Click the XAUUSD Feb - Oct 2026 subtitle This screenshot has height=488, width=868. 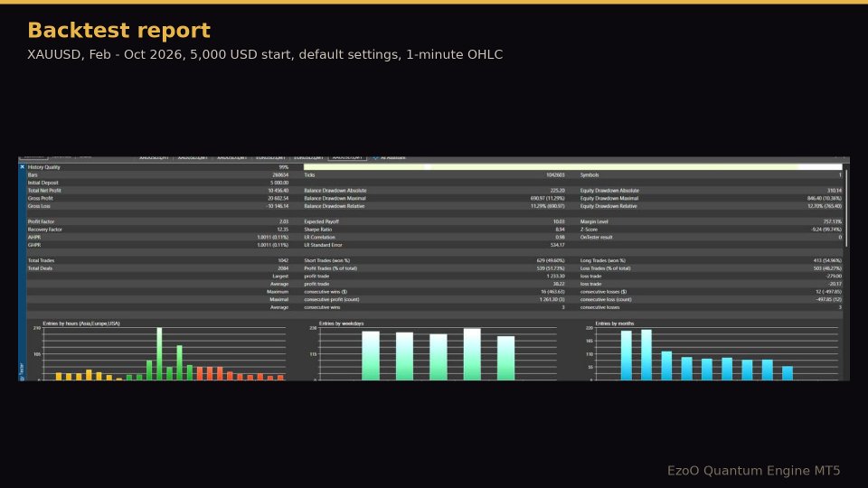click(x=265, y=54)
